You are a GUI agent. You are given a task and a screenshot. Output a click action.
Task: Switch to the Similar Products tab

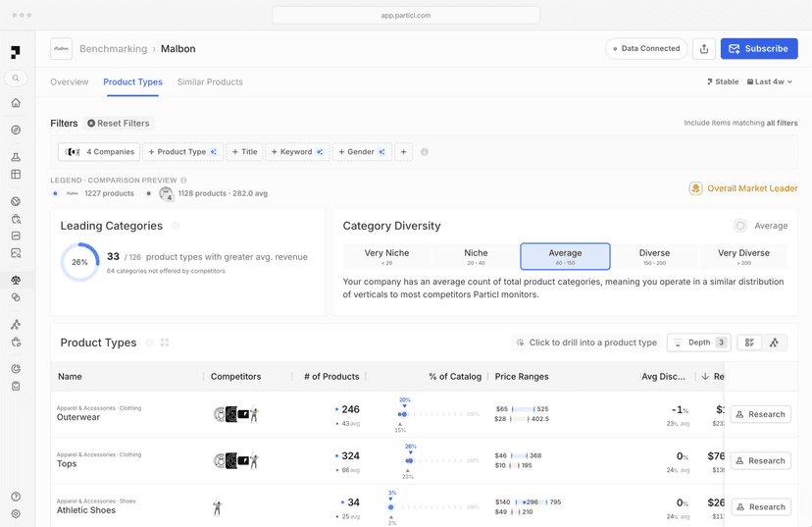210,82
